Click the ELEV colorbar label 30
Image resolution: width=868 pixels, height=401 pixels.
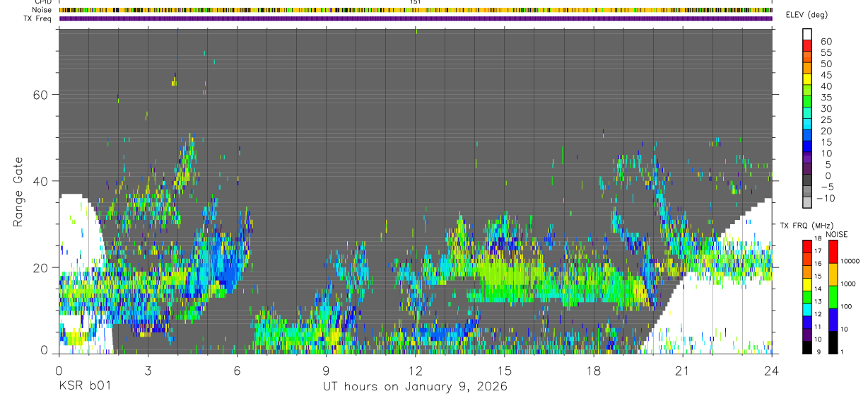tap(826, 108)
